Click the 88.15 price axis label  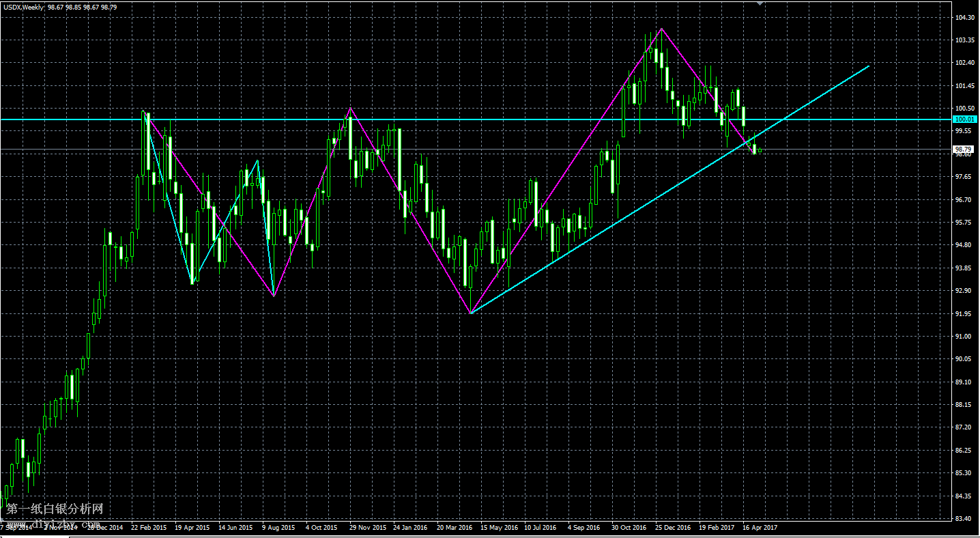(964, 405)
